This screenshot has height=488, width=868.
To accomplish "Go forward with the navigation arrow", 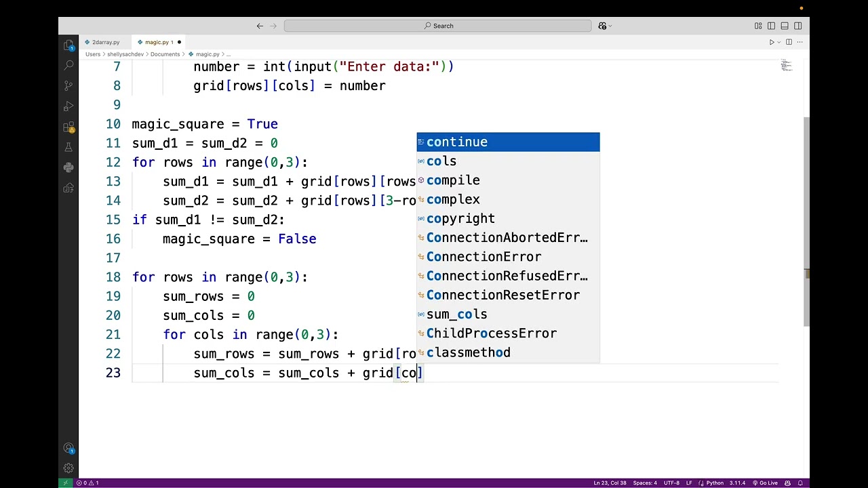I will (273, 26).
